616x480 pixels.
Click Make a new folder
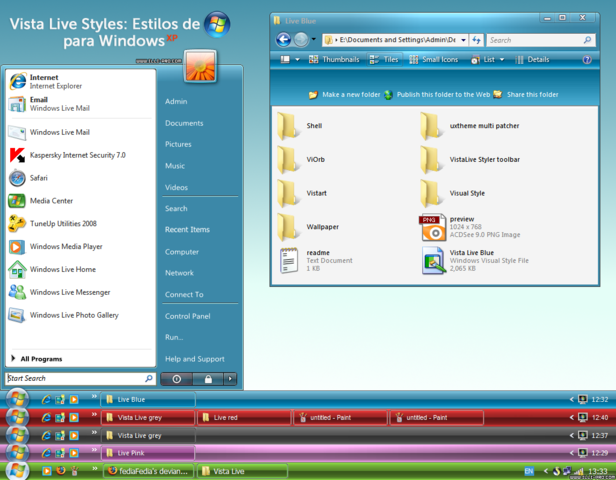345,95
